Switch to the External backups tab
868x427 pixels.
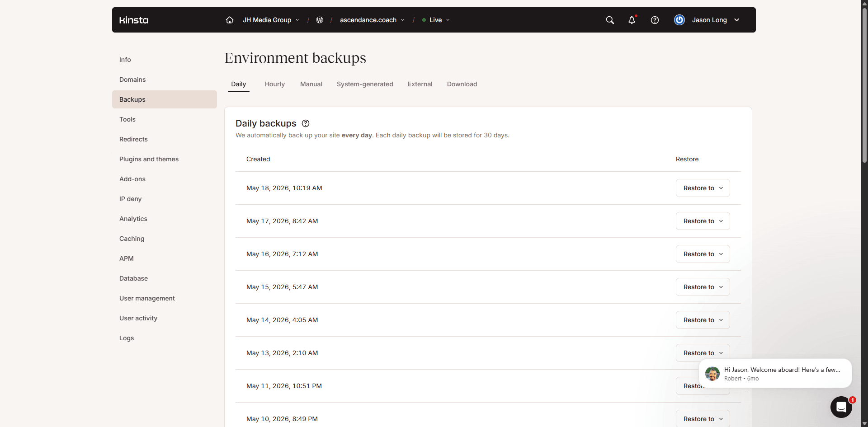pyautogui.click(x=420, y=84)
